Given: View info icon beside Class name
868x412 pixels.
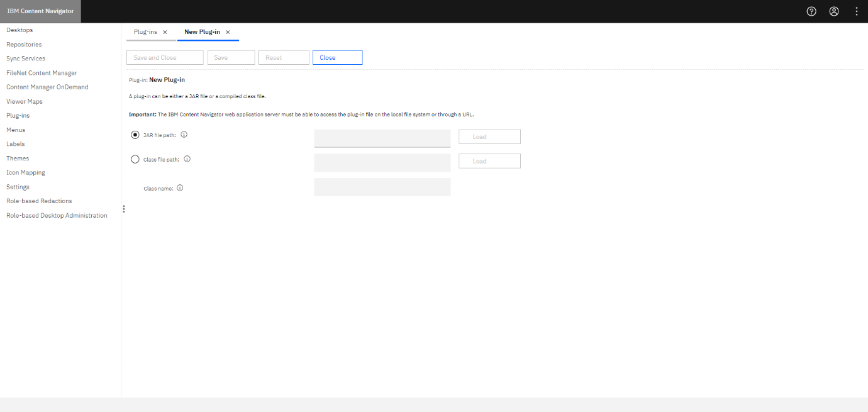Looking at the screenshot, I should pyautogui.click(x=180, y=187).
